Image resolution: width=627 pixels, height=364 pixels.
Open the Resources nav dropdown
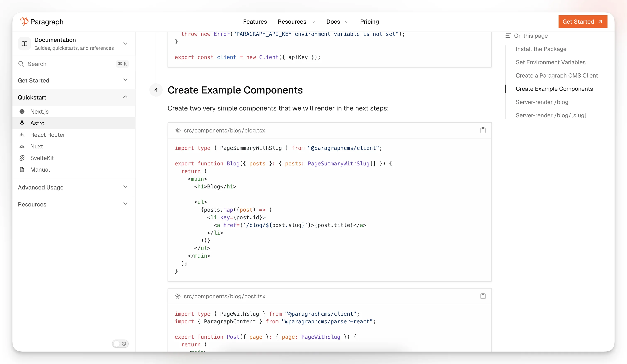296,22
